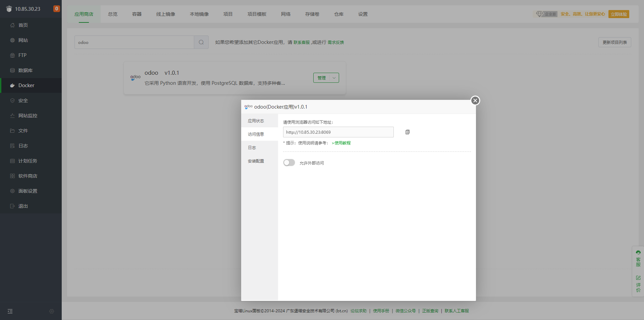Open the 访问信息 dialog tab
Image resolution: width=644 pixels, height=320 pixels.
point(260,134)
